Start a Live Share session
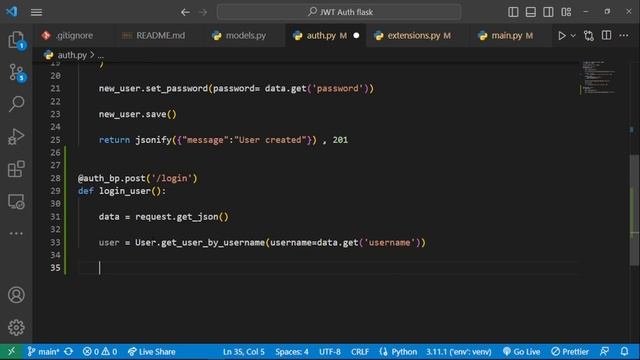The width and height of the screenshot is (640, 360). coord(151,351)
